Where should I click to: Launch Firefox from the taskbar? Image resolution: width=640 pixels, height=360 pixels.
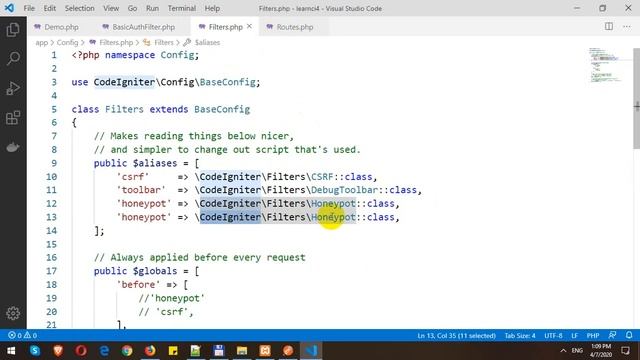[x=150, y=351]
